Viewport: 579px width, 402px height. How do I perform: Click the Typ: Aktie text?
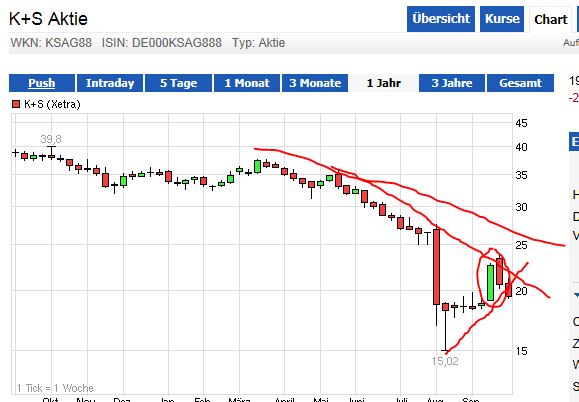coord(258,43)
